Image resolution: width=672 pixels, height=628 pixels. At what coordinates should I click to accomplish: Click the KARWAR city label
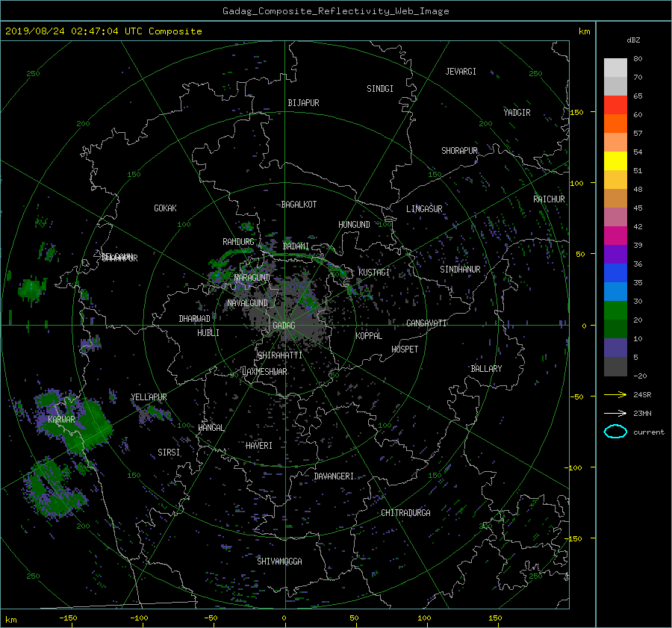tap(61, 419)
